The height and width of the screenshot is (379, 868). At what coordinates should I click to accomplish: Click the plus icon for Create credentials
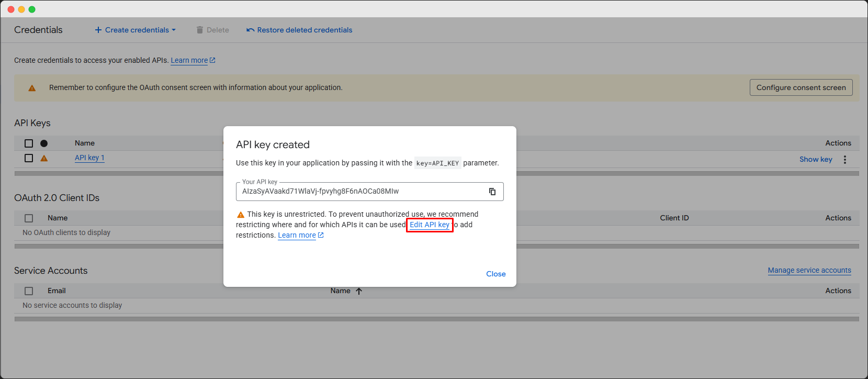98,30
